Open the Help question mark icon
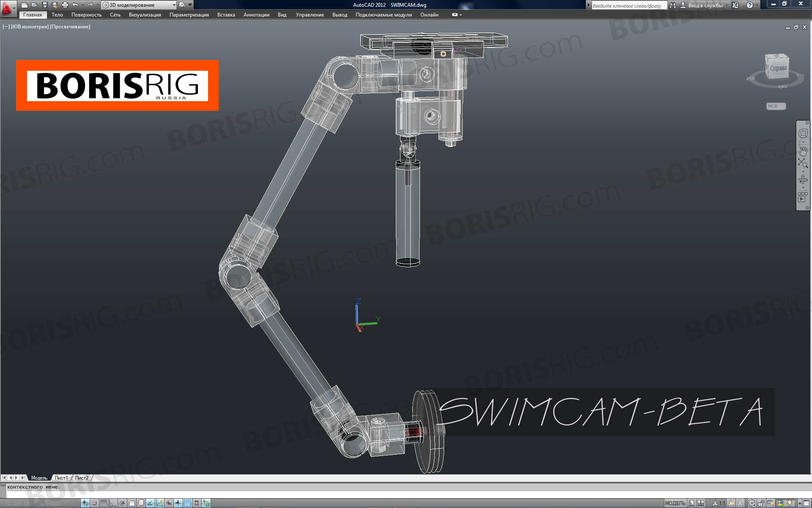The height and width of the screenshot is (508, 812). point(750,6)
